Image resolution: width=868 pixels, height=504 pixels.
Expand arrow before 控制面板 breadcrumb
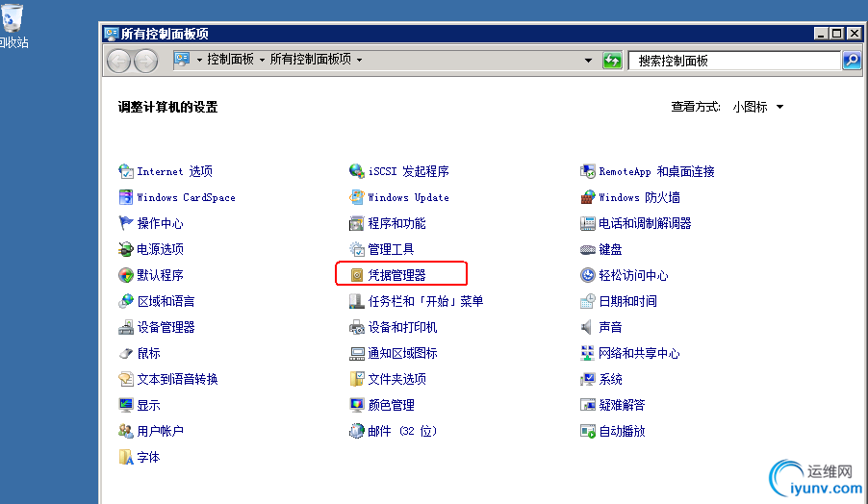click(199, 60)
